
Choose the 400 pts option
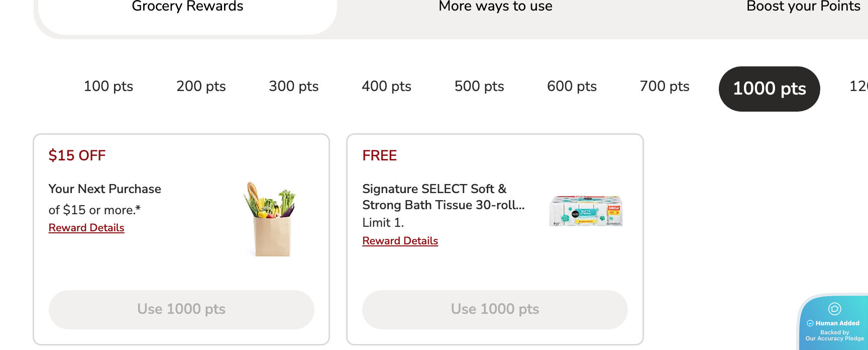[386, 86]
